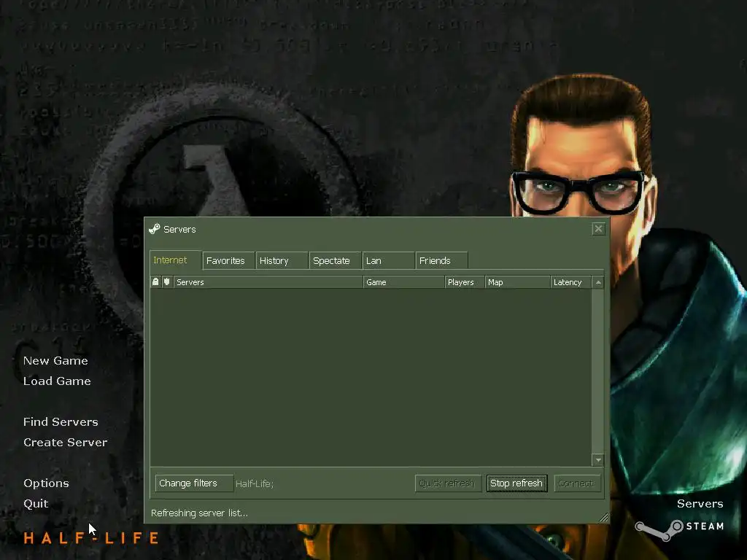
Task: Click the scrollbar down arrow
Action: 598,460
